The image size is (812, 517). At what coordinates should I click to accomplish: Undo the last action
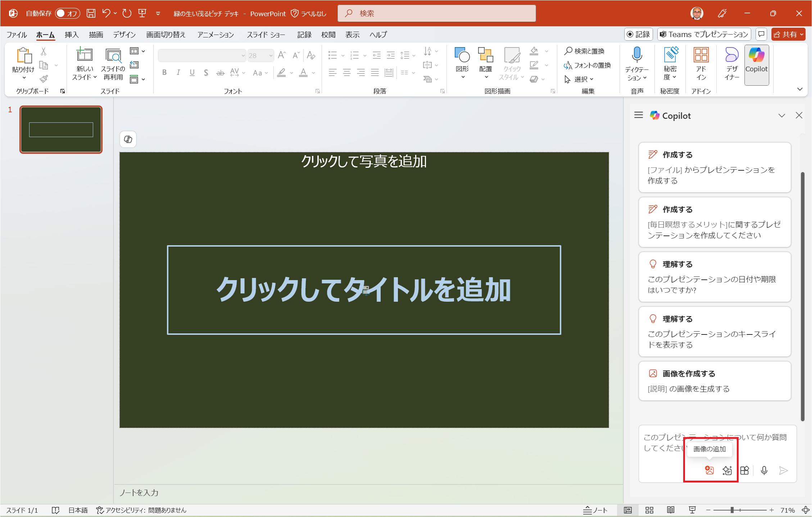click(x=106, y=13)
